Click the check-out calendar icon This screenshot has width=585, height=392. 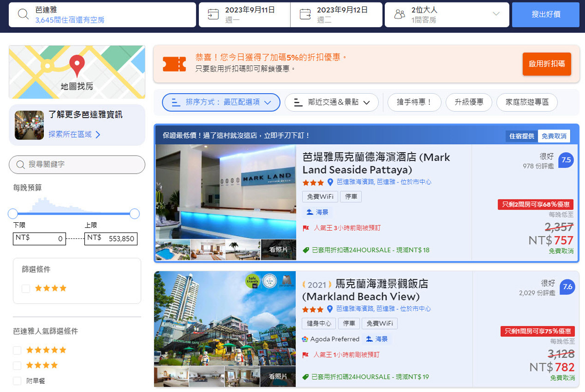pyautogui.click(x=305, y=14)
